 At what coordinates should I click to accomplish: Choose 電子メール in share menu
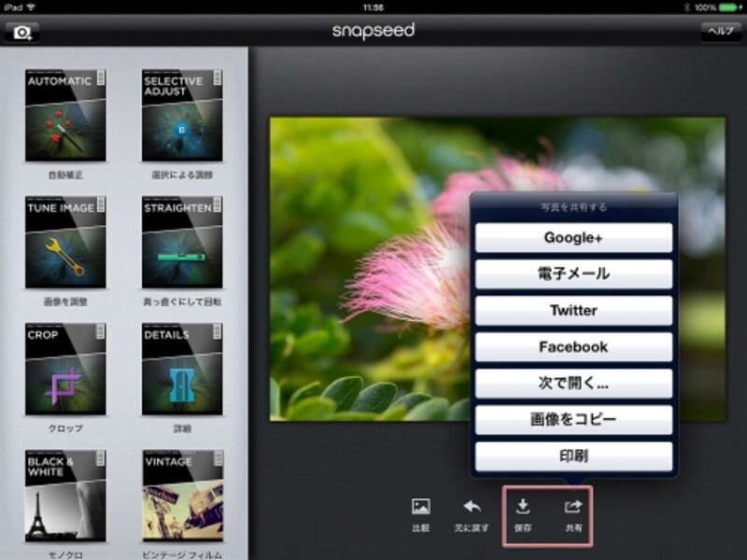click(573, 273)
